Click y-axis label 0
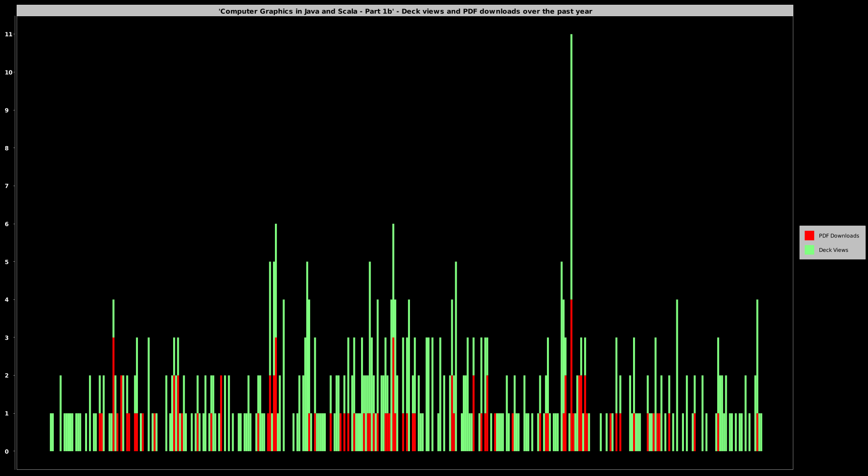Image resolution: width=868 pixels, height=476 pixels. (7, 451)
